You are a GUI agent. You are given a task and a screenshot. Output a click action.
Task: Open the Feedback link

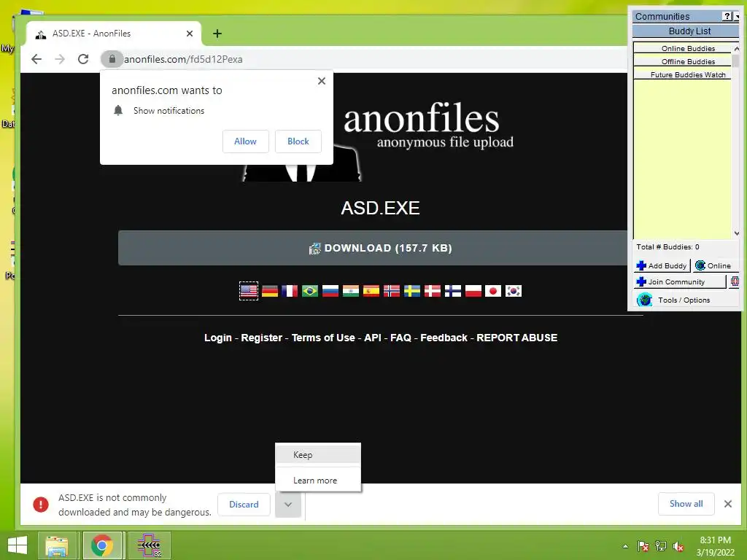(444, 338)
